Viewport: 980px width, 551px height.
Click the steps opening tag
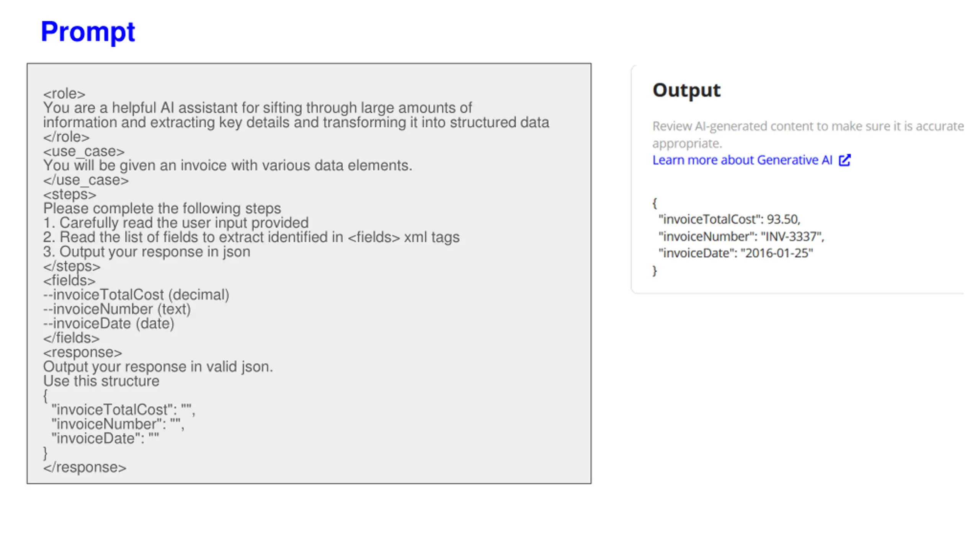point(70,194)
